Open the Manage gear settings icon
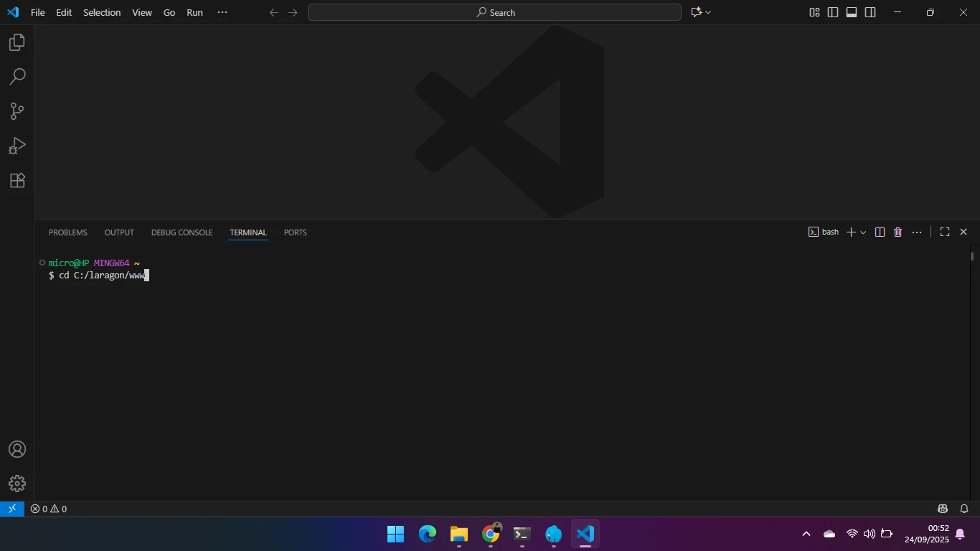 [x=17, y=484]
